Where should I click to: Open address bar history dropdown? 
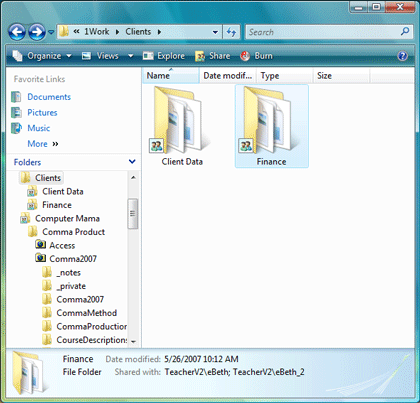coord(215,32)
